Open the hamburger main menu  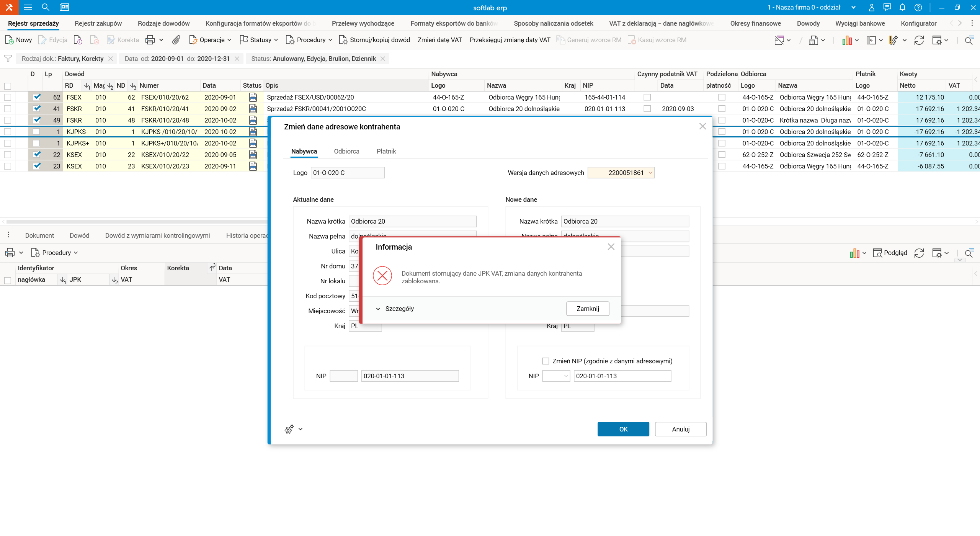pyautogui.click(x=28, y=7)
